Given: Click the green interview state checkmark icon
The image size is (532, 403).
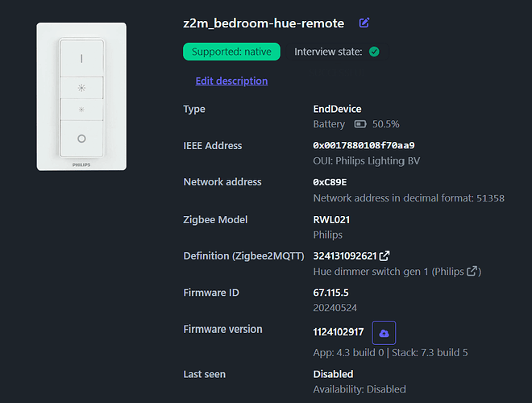Looking at the screenshot, I should [374, 52].
